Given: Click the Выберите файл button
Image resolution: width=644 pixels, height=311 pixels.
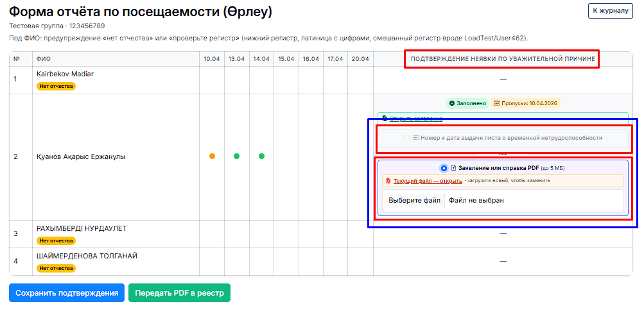Looking at the screenshot, I should tap(414, 201).
